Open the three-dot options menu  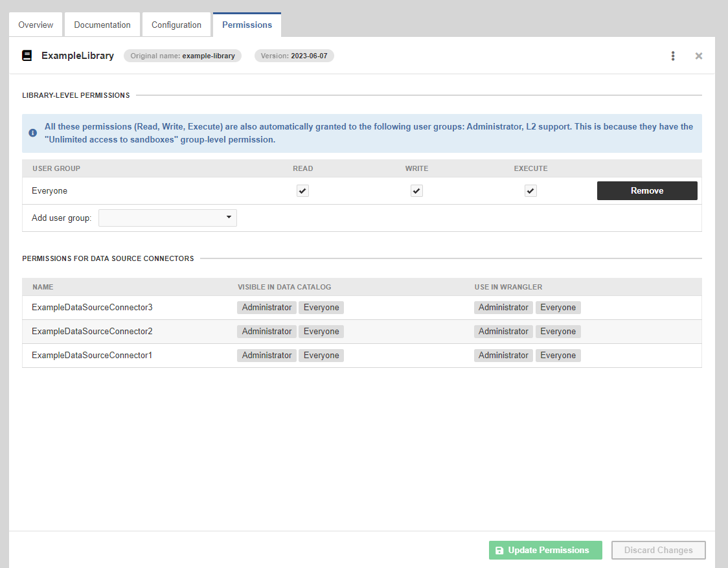click(673, 56)
